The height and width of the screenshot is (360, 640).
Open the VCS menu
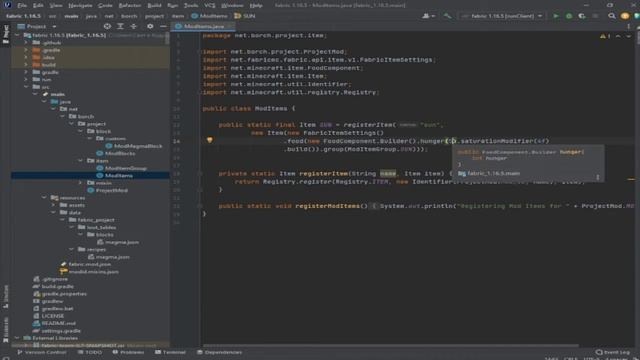[x=209, y=5]
